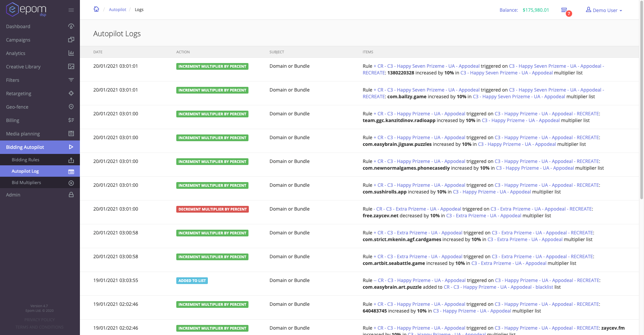Image resolution: width=644 pixels, height=335 pixels.
Task: Click the red DECREMENT MULTIPLIER BY PERCENT badge
Action: click(213, 209)
